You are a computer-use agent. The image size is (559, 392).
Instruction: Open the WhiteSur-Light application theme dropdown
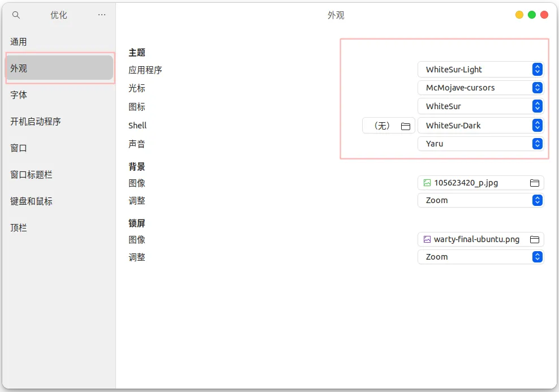pyautogui.click(x=480, y=70)
